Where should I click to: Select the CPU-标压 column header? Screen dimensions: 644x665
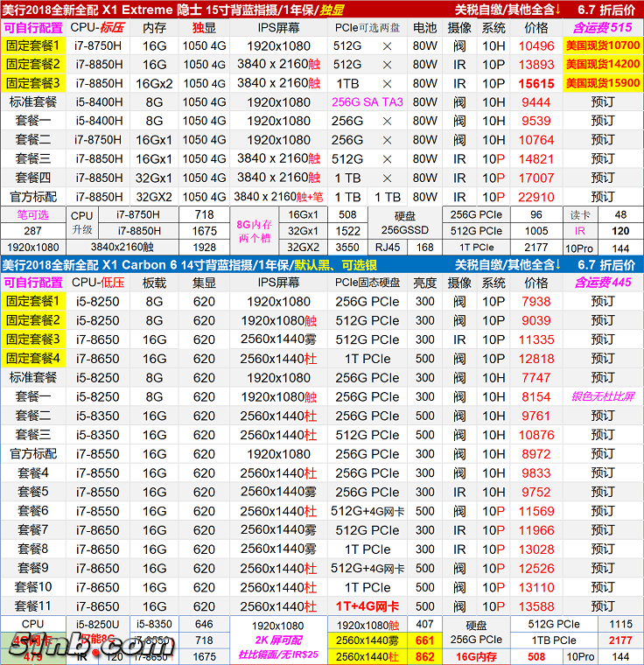[x=97, y=28]
